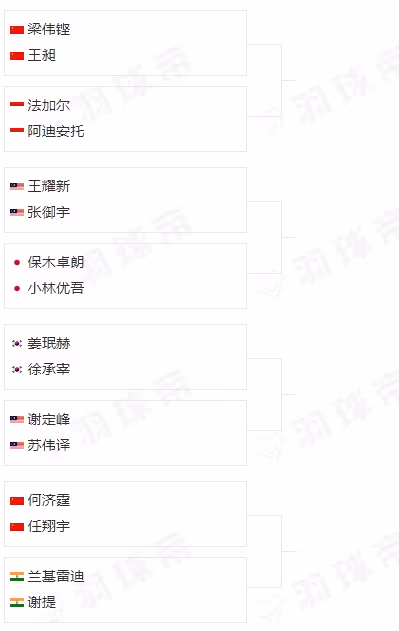This screenshot has height=631, width=399.
Task: Open player name 保木卓朗
Action: coord(56,262)
